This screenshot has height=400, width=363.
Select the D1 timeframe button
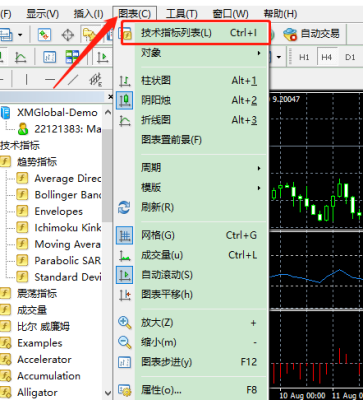350,57
